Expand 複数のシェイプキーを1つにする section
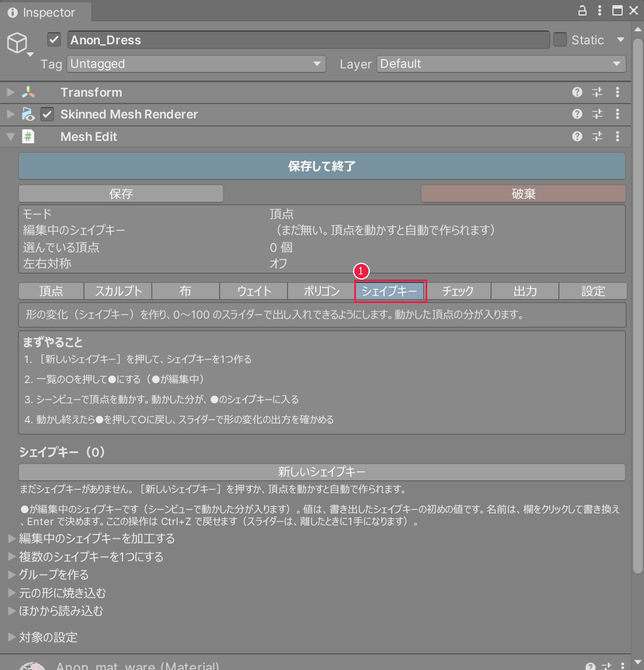The width and height of the screenshot is (644, 670). click(12, 557)
